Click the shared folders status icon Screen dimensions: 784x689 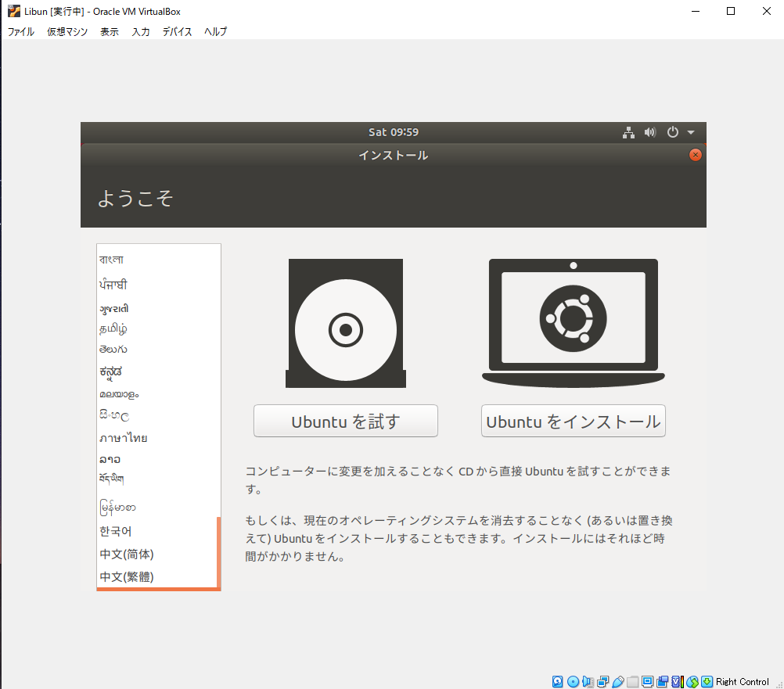[632, 681]
